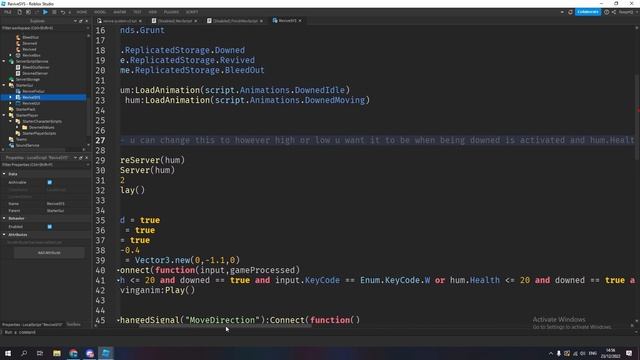Select the Downed remote event in Explorer

point(29,43)
